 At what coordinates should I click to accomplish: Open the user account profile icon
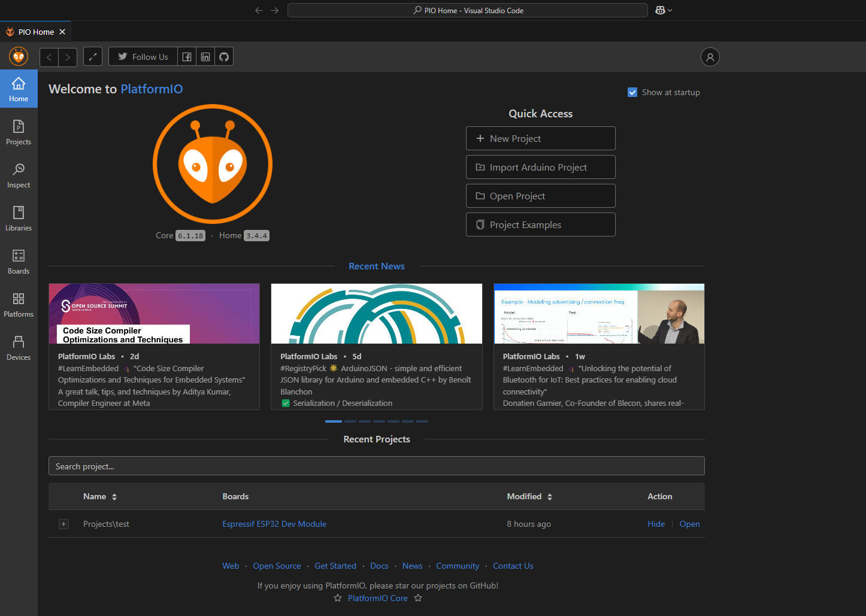click(x=710, y=57)
